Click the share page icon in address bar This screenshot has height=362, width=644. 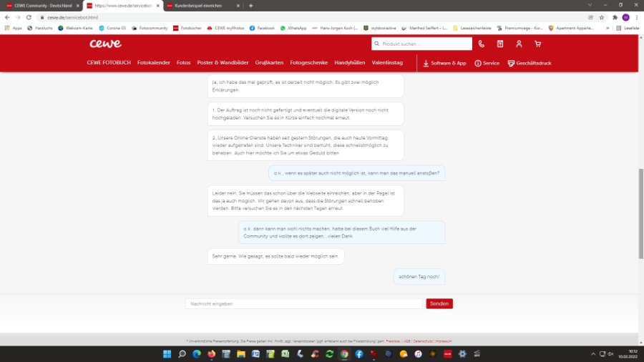pos(590,17)
